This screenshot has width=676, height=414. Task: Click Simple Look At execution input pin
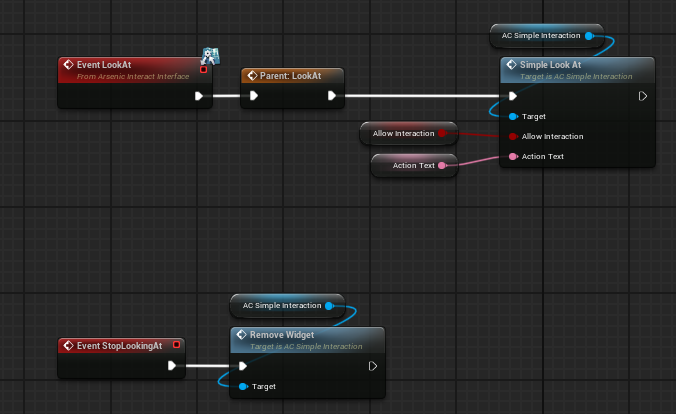513,96
